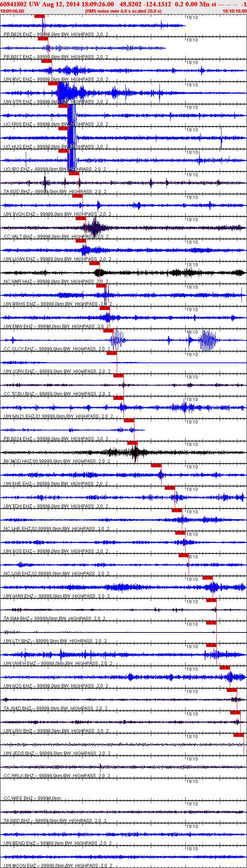The image size is (247, 868).
Task: Select the UW JEDS BHZ station label
Action: coord(57,753)
